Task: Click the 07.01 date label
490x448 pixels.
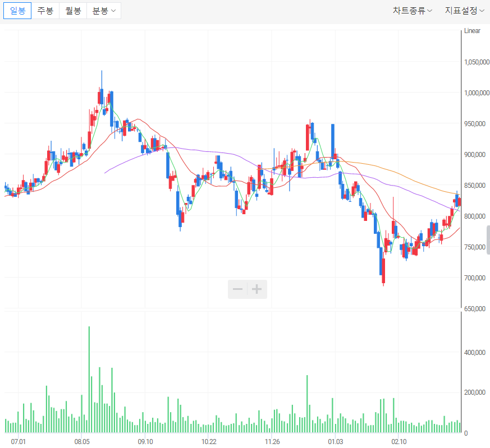Action: (18, 442)
